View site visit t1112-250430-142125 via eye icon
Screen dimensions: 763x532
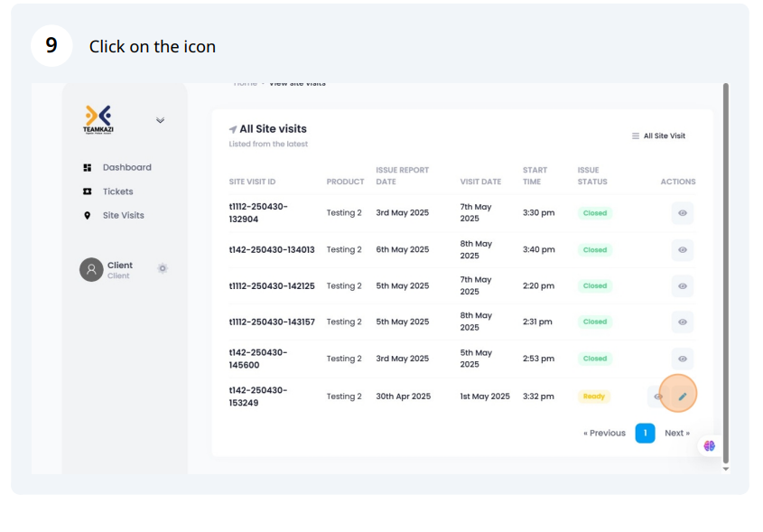point(683,285)
